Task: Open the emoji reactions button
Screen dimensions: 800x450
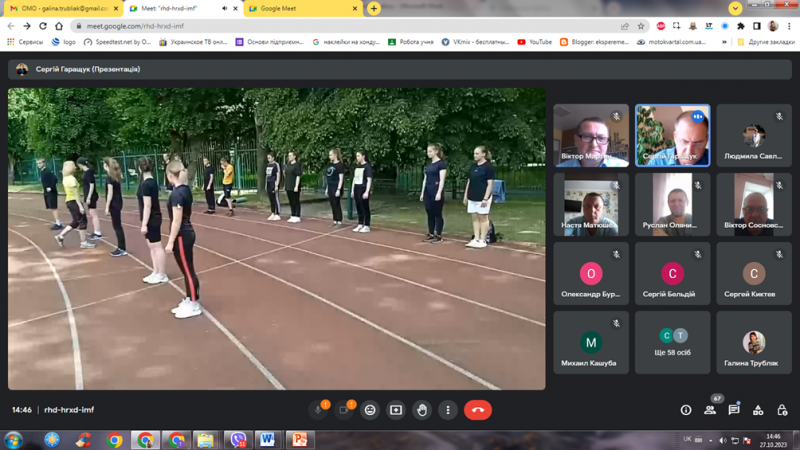Action: click(370, 410)
